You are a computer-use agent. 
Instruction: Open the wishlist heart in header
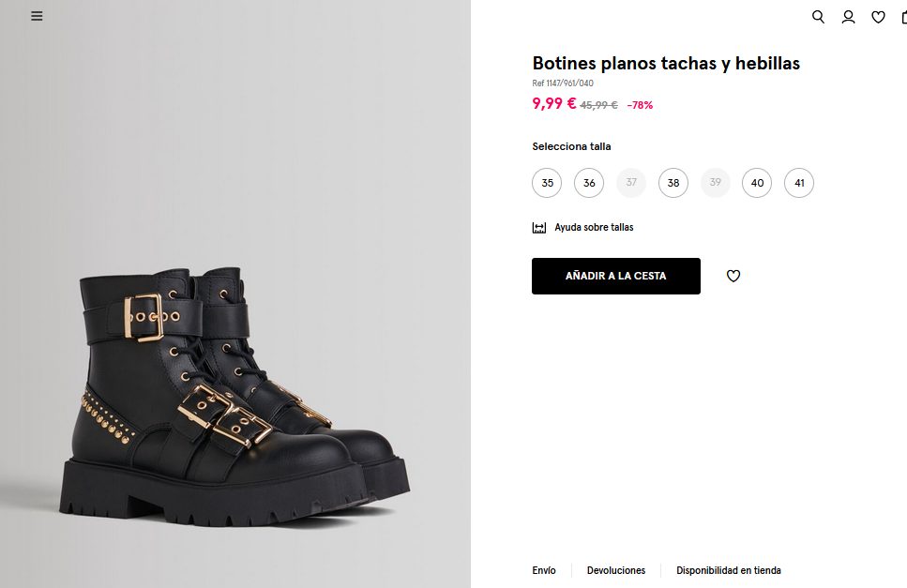pos(878,17)
